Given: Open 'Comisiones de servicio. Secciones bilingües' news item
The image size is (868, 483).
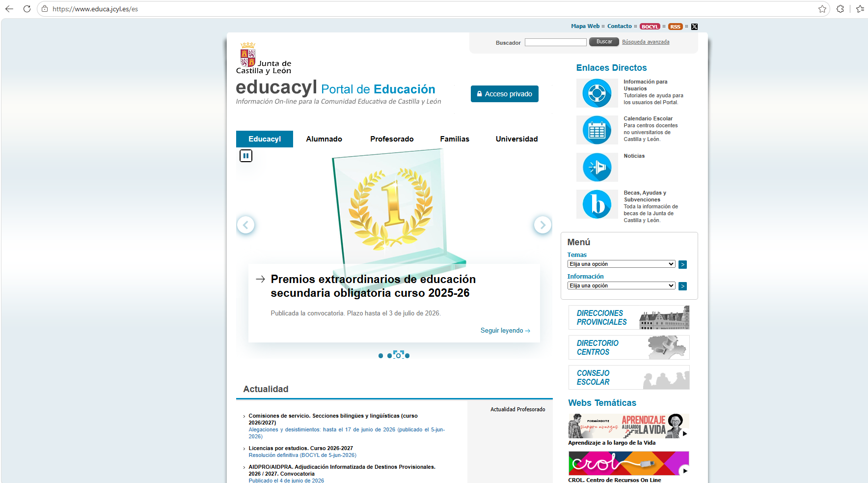Looking at the screenshot, I should click(333, 419).
